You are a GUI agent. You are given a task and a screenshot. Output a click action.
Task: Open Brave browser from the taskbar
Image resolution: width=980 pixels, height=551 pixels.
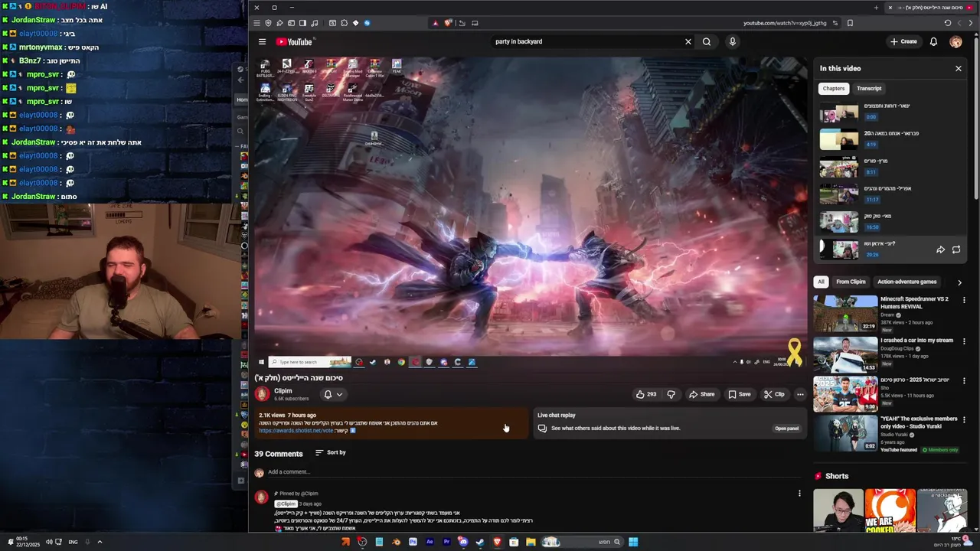497,542
